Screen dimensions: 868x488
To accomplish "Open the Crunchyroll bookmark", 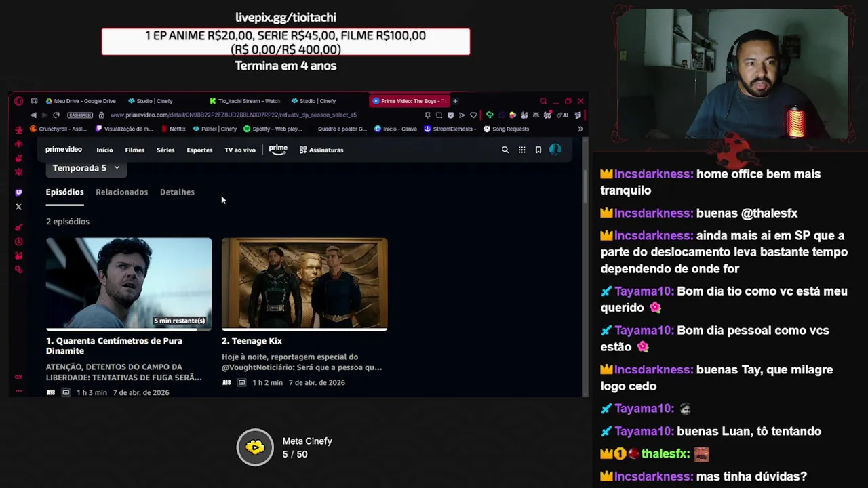I will point(59,129).
